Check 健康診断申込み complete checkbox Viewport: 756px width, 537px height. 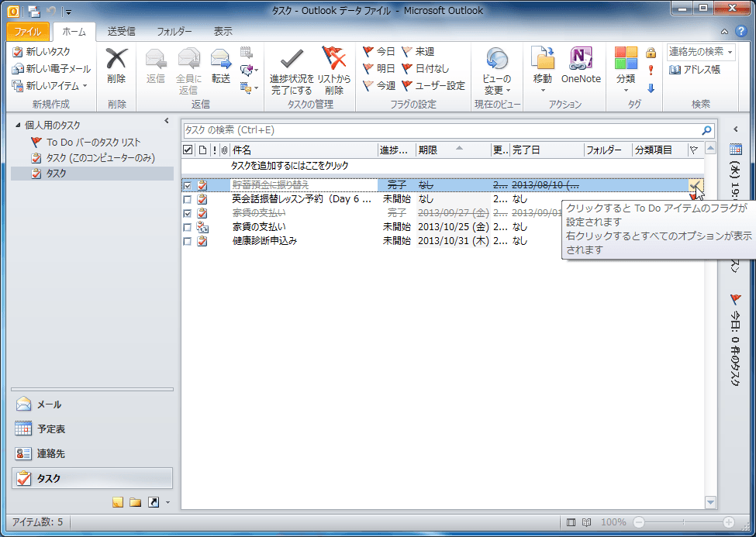coord(188,241)
